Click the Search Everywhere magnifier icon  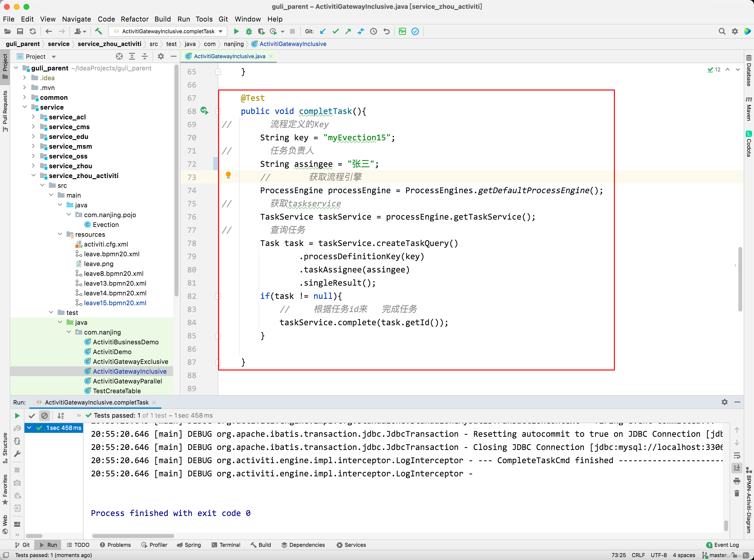pos(722,32)
